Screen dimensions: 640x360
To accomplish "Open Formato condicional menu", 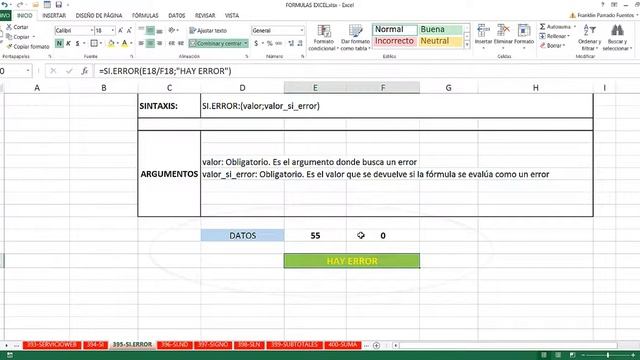I will point(324,38).
